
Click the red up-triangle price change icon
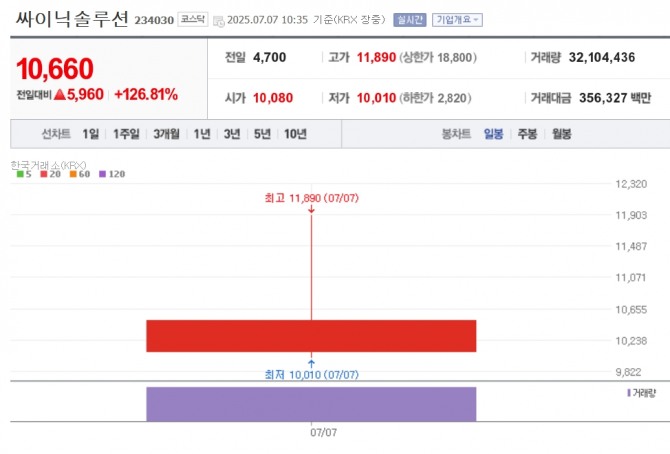click(x=59, y=95)
